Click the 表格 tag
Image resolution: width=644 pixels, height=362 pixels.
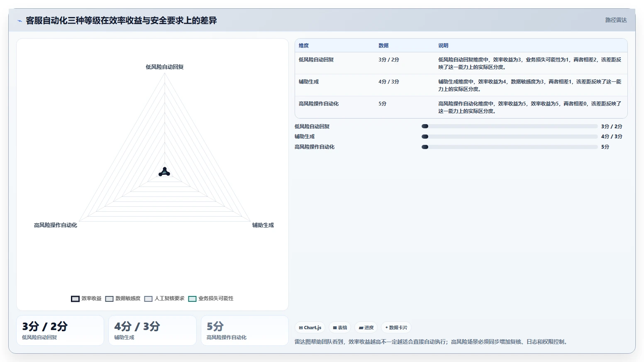coord(340,328)
